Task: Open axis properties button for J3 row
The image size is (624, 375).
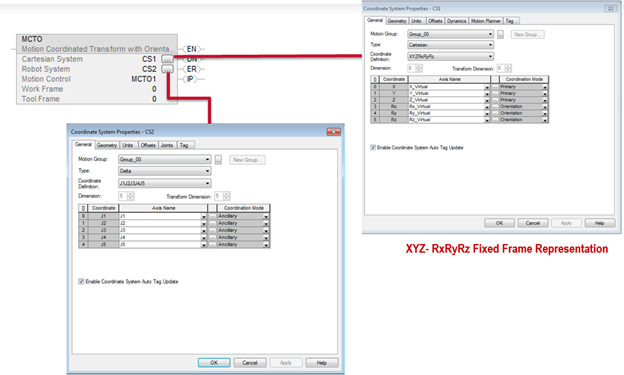Action: pos(213,230)
